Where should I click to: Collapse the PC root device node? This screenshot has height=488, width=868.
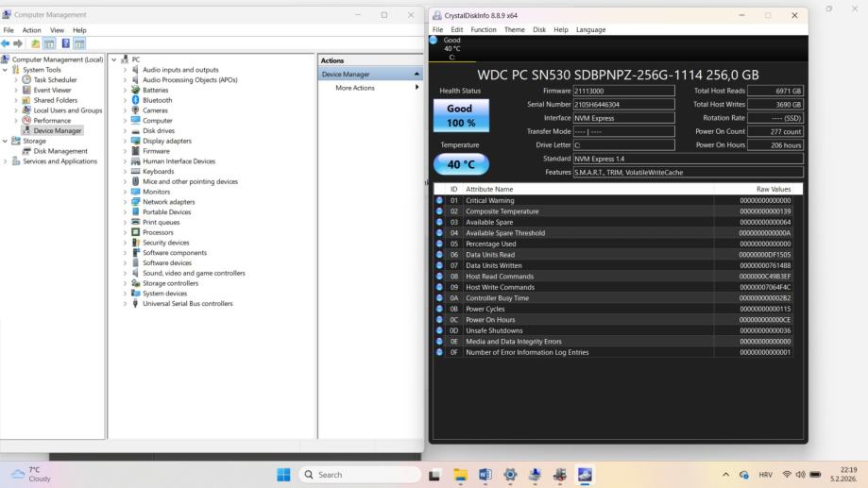[x=114, y=59]
